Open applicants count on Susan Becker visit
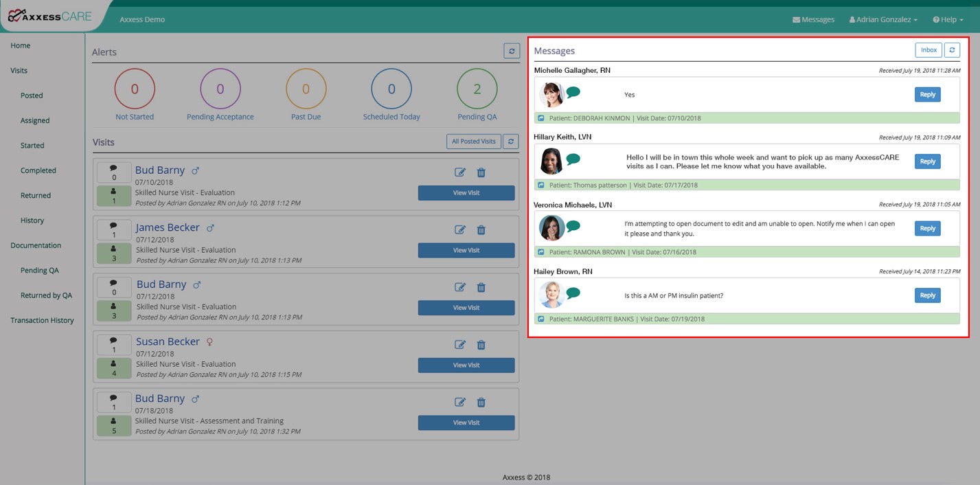980x485 pixels. click(x=114, y=369)
